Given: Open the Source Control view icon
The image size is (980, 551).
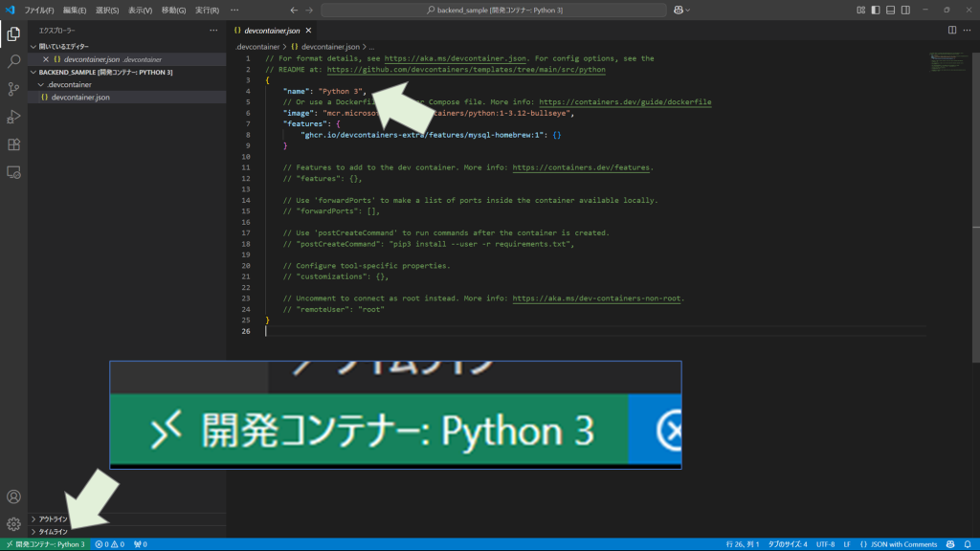Looking at the screenshot, I should pyautogui.click(x=13, y=89).
